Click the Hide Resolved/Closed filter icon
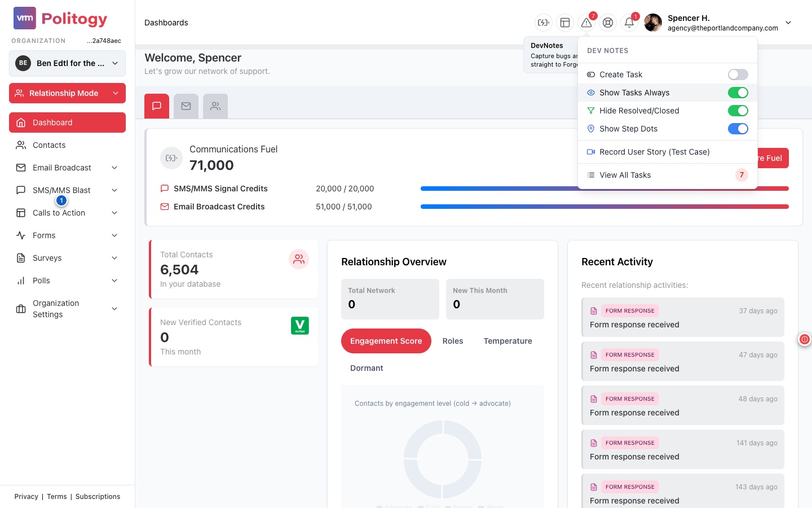The height and width of the screenshot is (508, 812). coord(591,111)
